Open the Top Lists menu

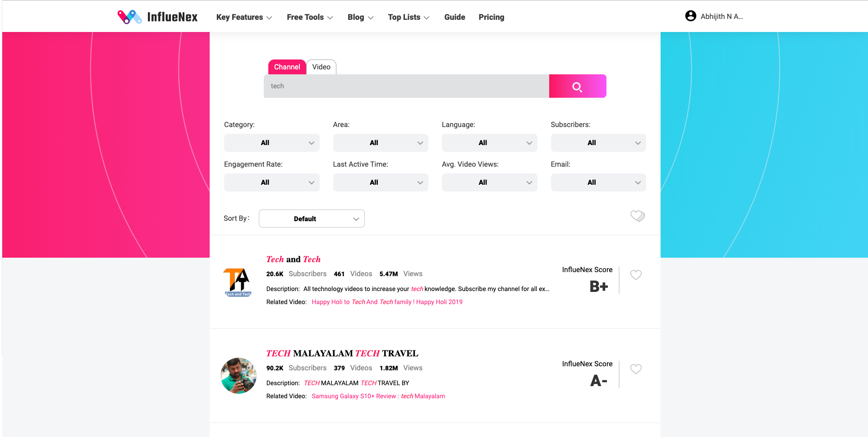(x=409, y=17)
